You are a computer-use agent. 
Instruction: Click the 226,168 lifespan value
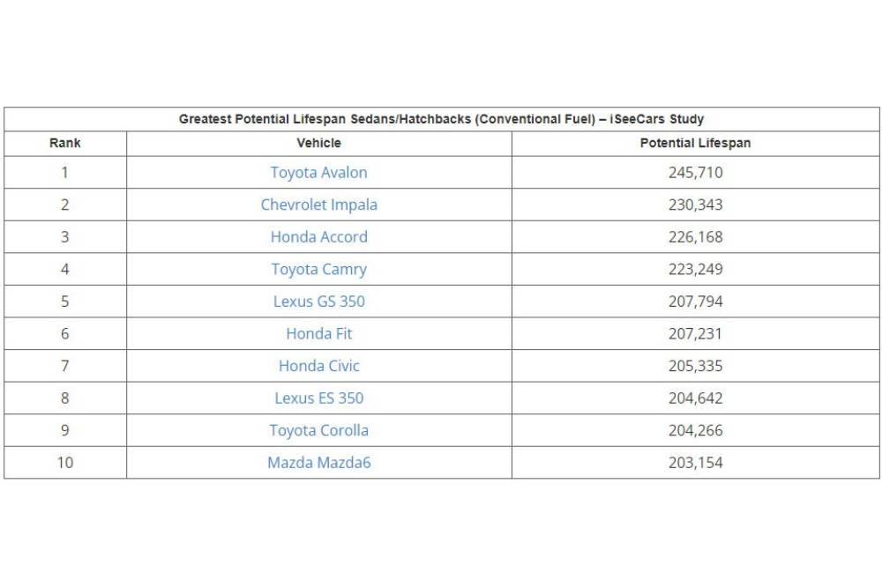click(695, 237)
